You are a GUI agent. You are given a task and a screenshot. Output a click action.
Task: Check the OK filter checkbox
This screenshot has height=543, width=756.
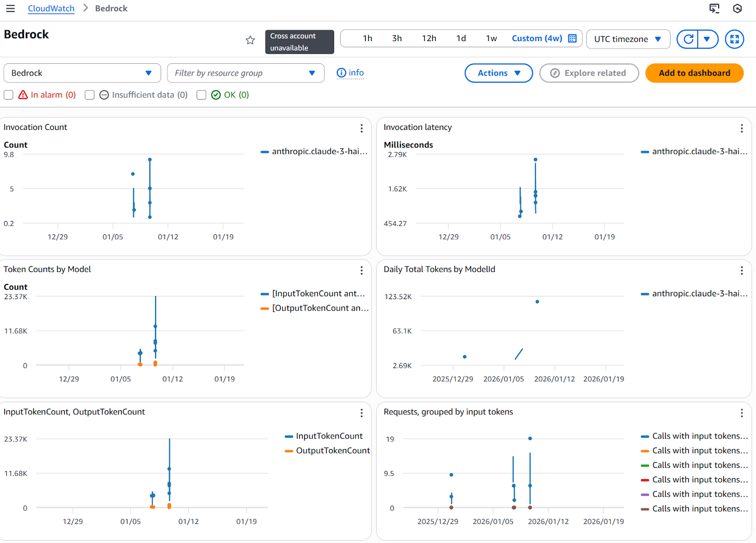tap(201, 95)
